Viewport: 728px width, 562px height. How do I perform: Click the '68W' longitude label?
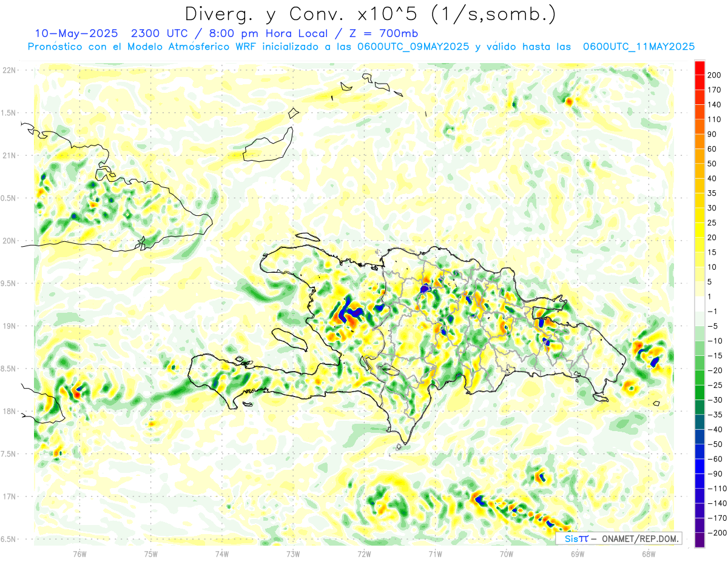pyautogui.click(x=649, y=554)
